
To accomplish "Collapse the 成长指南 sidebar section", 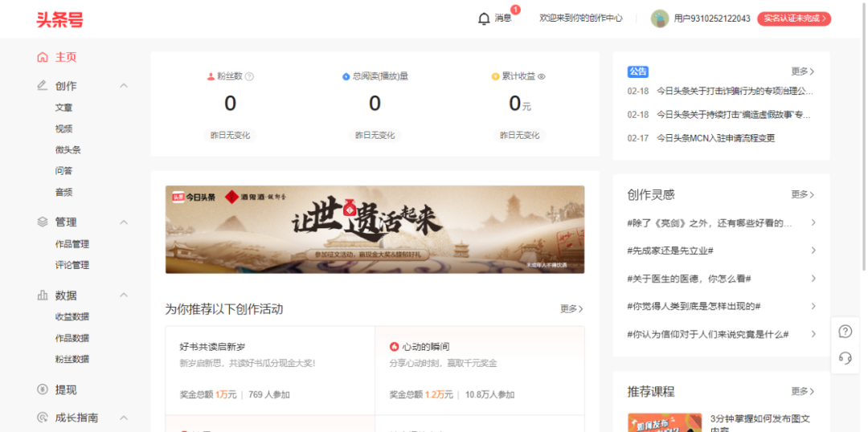I will [x=124, y=418].
